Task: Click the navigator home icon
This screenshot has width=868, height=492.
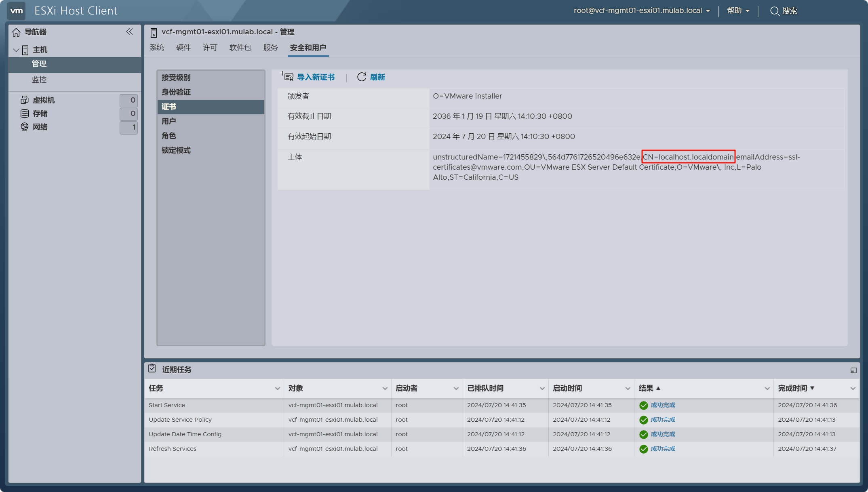Action: click(16, 32)
